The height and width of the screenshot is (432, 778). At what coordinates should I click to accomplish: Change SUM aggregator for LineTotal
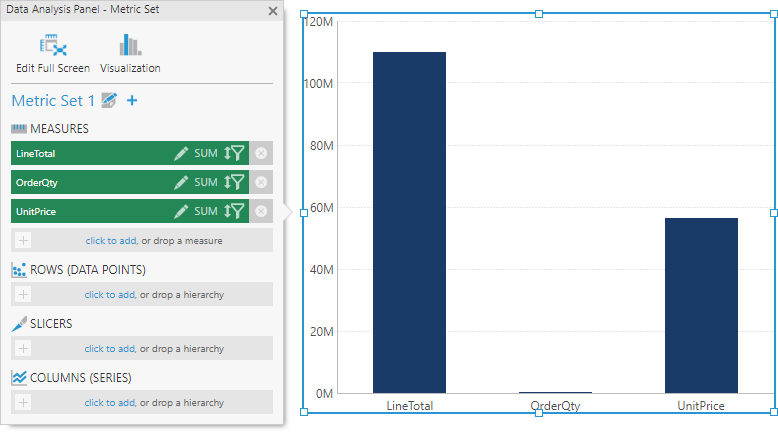[205, 153]
